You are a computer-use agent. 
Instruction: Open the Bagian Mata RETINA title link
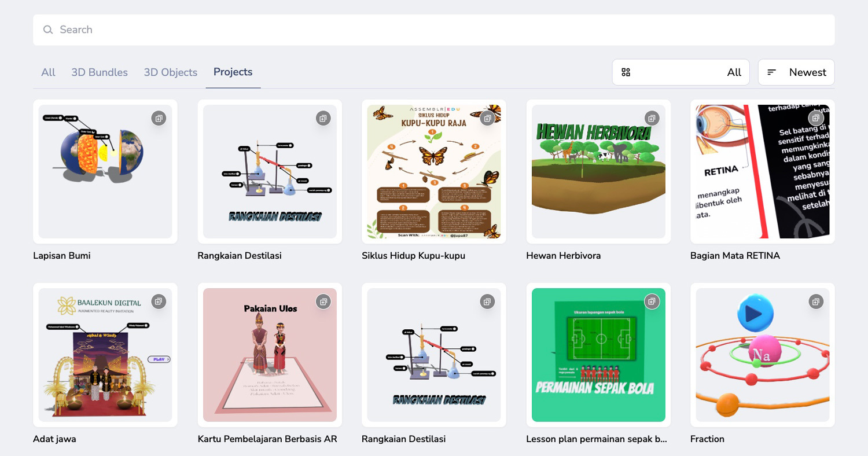pyautogui.click(x=735, y=256)
